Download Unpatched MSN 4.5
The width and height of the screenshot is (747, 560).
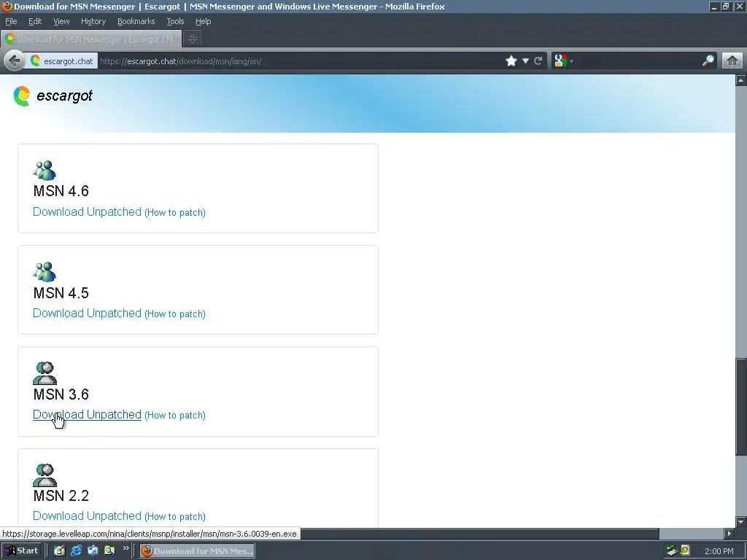click(88, 314)
